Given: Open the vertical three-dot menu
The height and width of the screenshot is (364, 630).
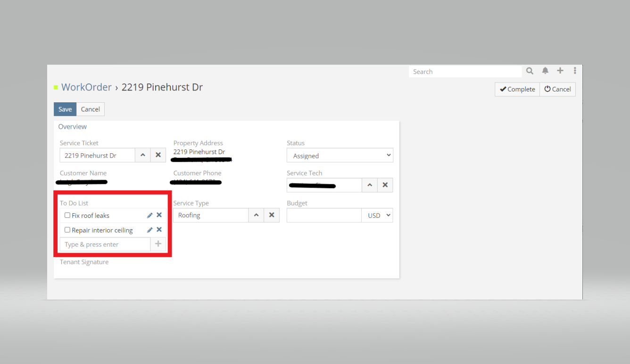Looking at the screenshot, I should [575, 71].
